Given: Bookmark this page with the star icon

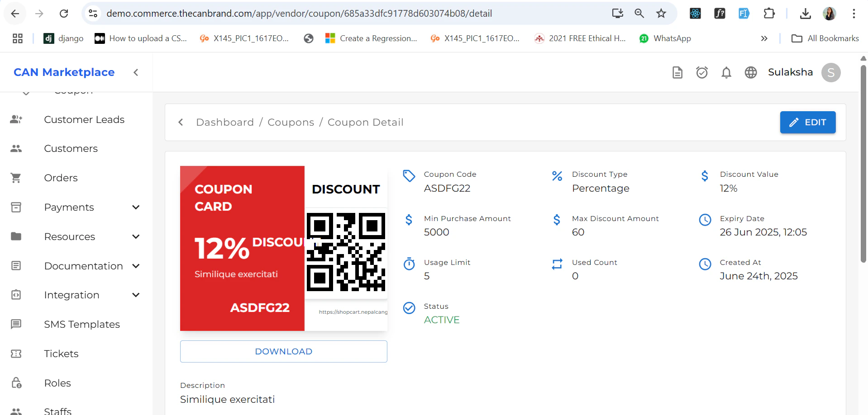Looking at the screenshot, I should pyautogui.click(x=661, y=14).
